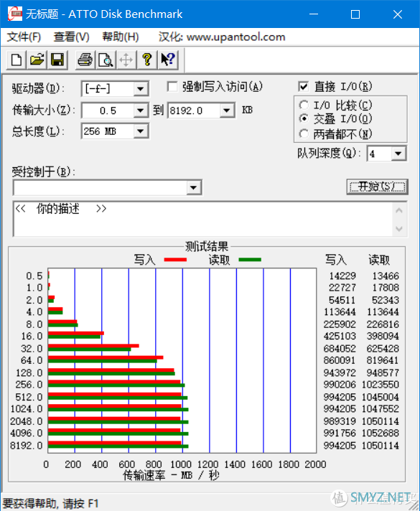The height and width of the screenshot is (511, 420).
Task: Select the I/O 比较(C) radio button
Action: (304, 105)
